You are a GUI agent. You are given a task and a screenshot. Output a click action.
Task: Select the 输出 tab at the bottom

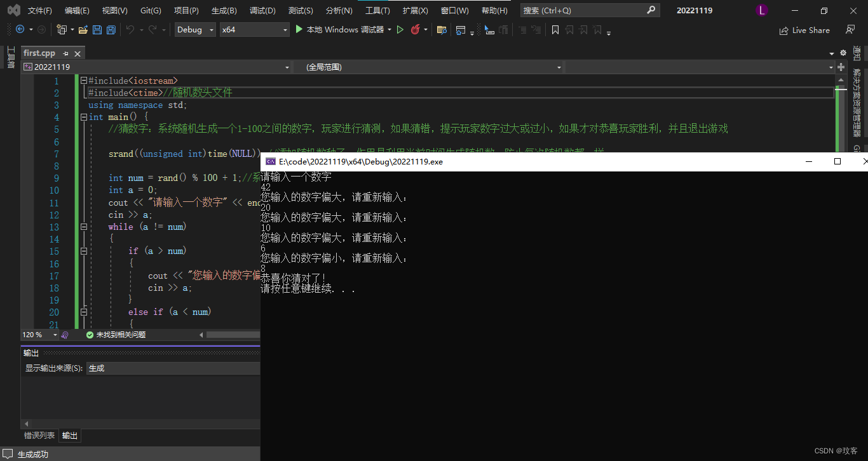point(70,436)
